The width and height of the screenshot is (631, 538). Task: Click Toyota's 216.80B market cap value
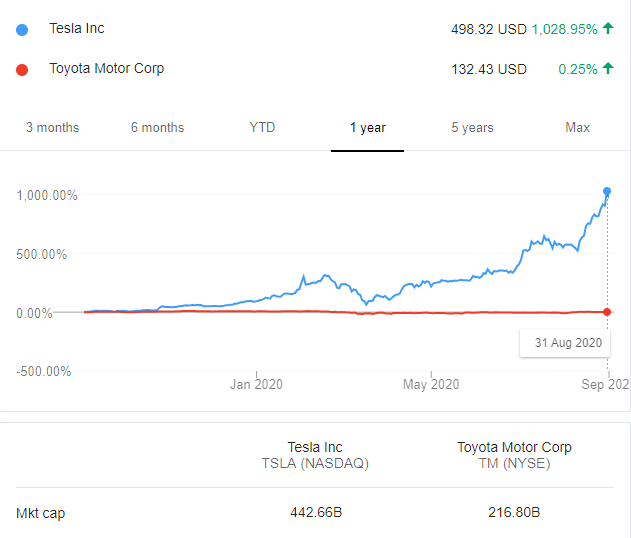pyautogui.click(x=514, y=513)
